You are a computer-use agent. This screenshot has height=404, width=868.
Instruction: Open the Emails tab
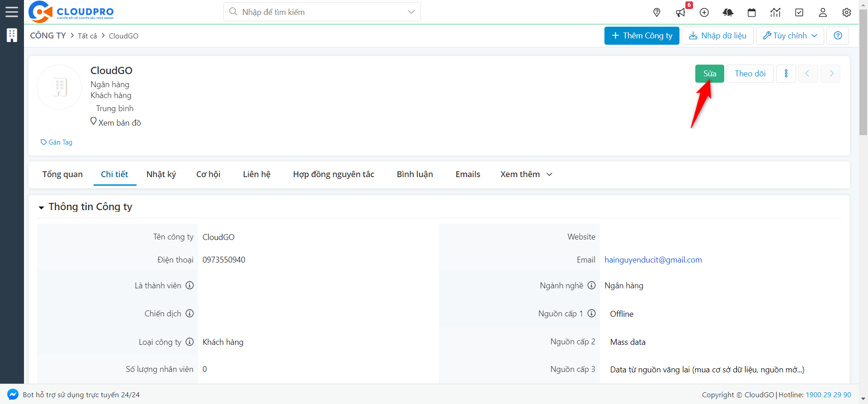468,174
